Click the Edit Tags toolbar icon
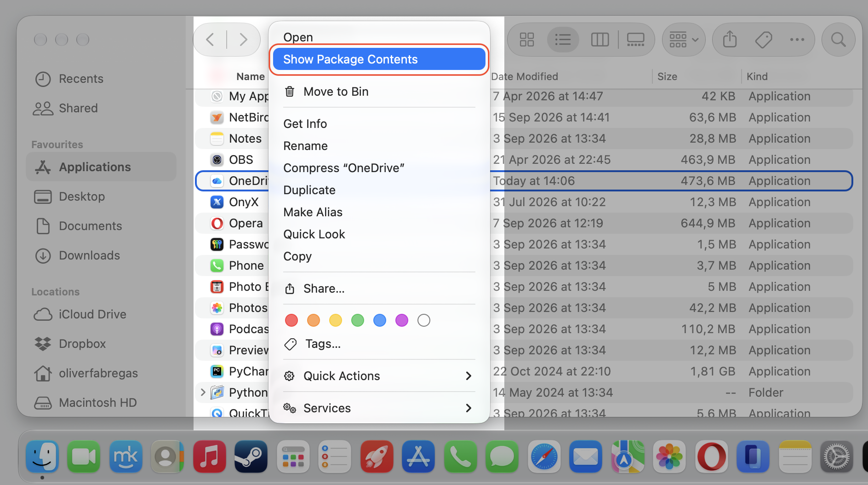Image resolution: width=868 pixels, height=485 pixels. coord(763,40)
